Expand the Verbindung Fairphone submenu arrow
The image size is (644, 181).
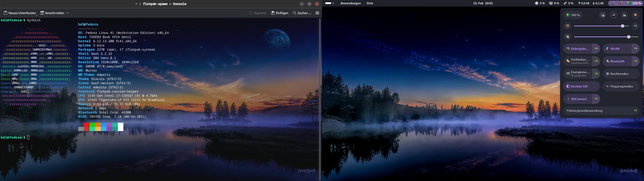(596, 61)
